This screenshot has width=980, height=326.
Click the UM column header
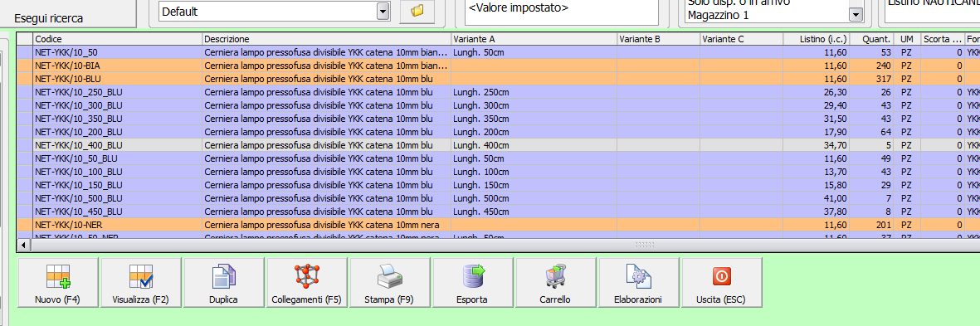[906, 39]
